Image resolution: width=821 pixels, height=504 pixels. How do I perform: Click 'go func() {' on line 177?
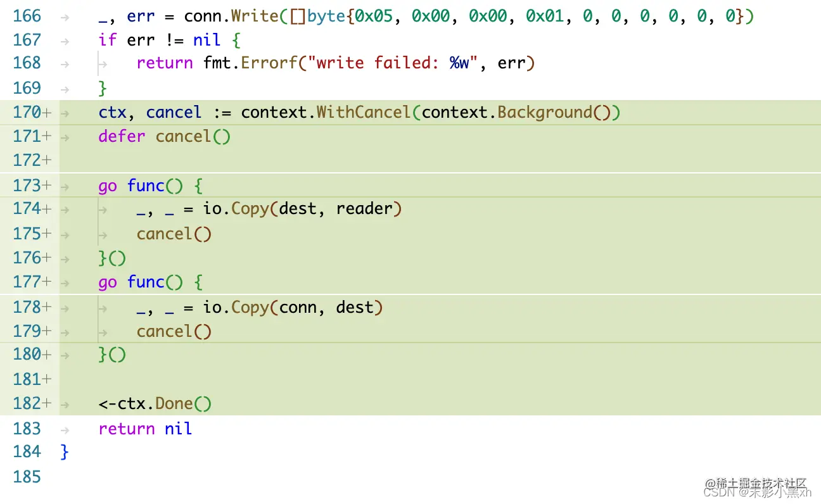click(x=150, y=282)
